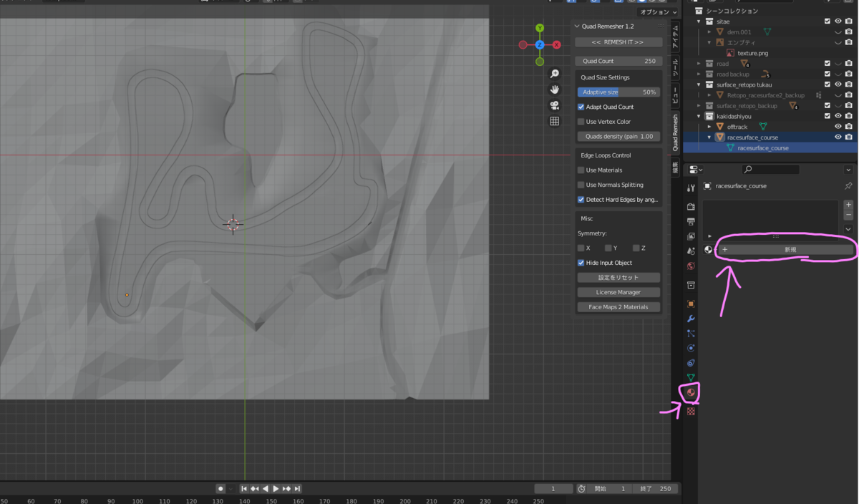
Task: Create new material with 新規 button
Action: (787, 250)
